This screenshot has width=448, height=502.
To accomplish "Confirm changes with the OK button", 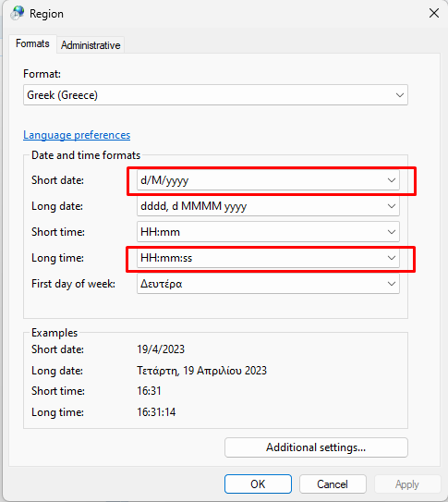I will click(258, 484).
